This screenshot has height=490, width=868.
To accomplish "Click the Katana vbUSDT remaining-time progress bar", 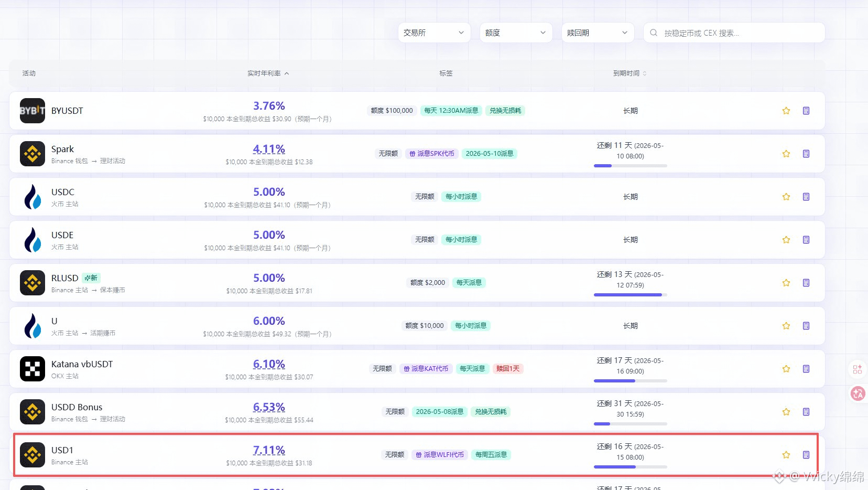I will tap(630, 381).
